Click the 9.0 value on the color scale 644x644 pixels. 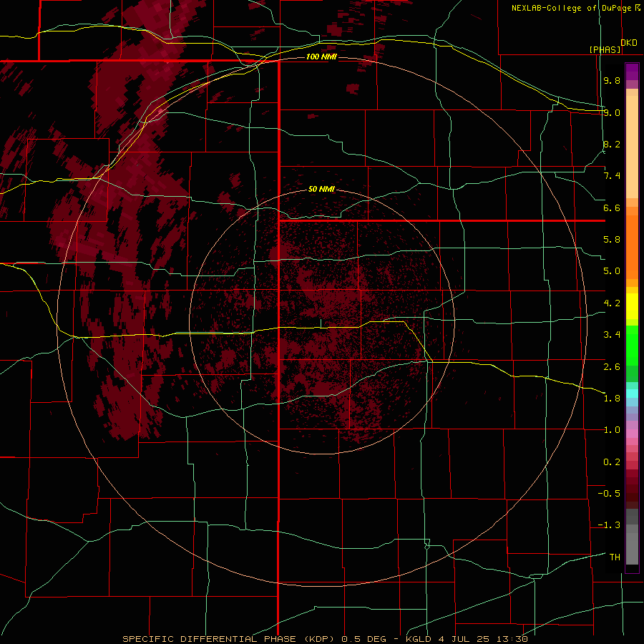[612, 112]
